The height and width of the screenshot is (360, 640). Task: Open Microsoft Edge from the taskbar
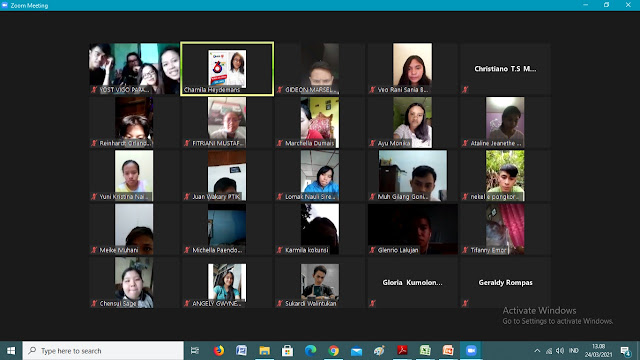[x=311, y=351]
